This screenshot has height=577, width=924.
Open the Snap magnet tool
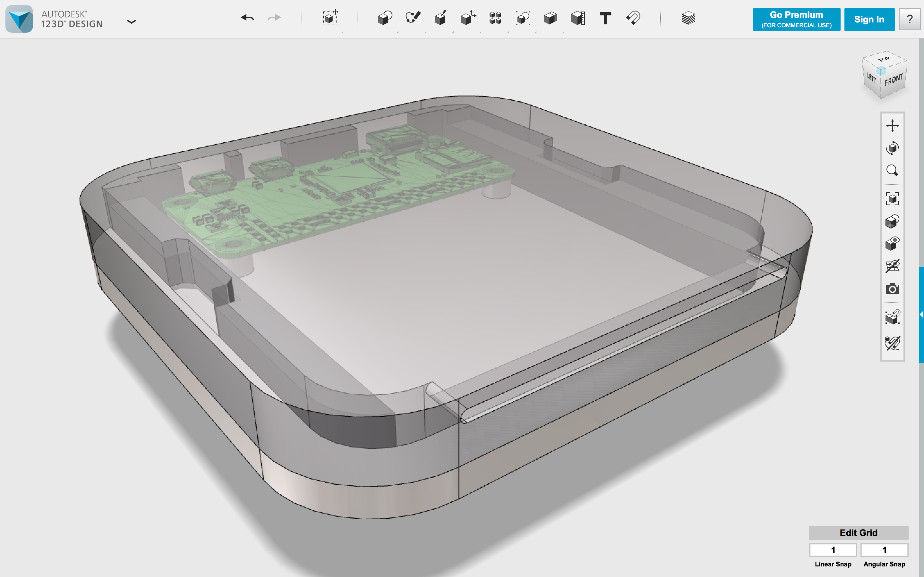[x=633, y=18]
